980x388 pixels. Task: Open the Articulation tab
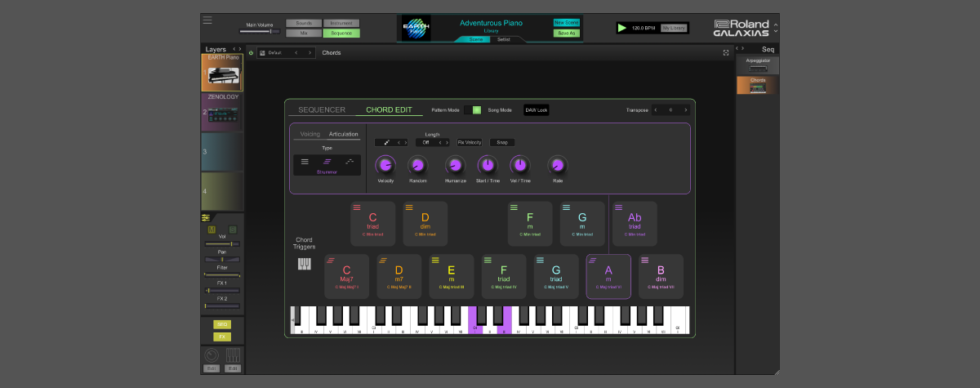pos(344,134)
